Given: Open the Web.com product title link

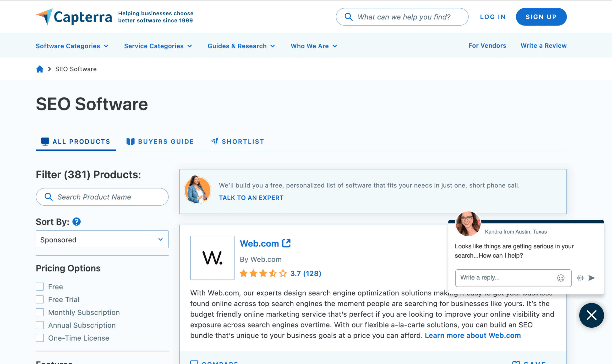Looking at the screenshot, I should (x=259, y=243).
